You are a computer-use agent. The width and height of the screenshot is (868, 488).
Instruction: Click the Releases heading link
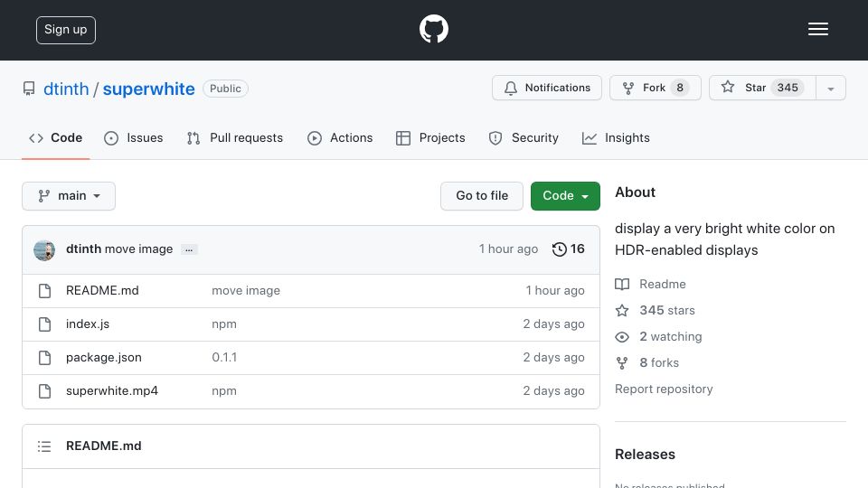point(645,455)
